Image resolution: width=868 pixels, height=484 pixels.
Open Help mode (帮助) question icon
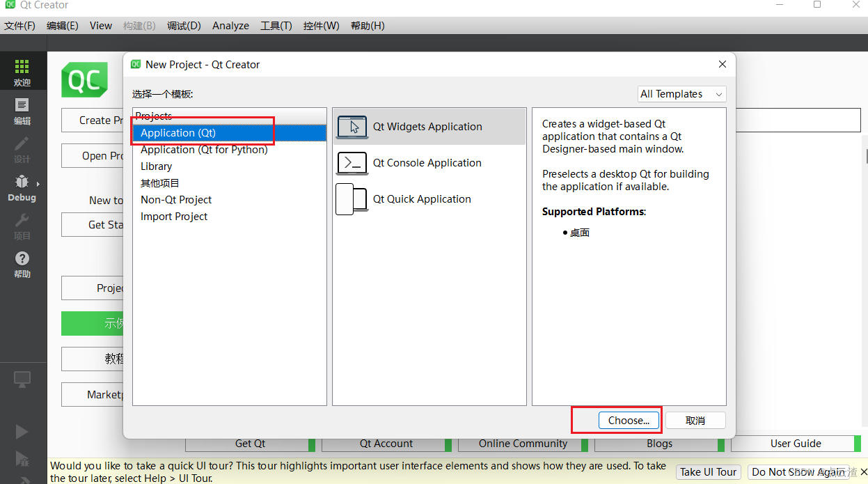coord(22,258)
